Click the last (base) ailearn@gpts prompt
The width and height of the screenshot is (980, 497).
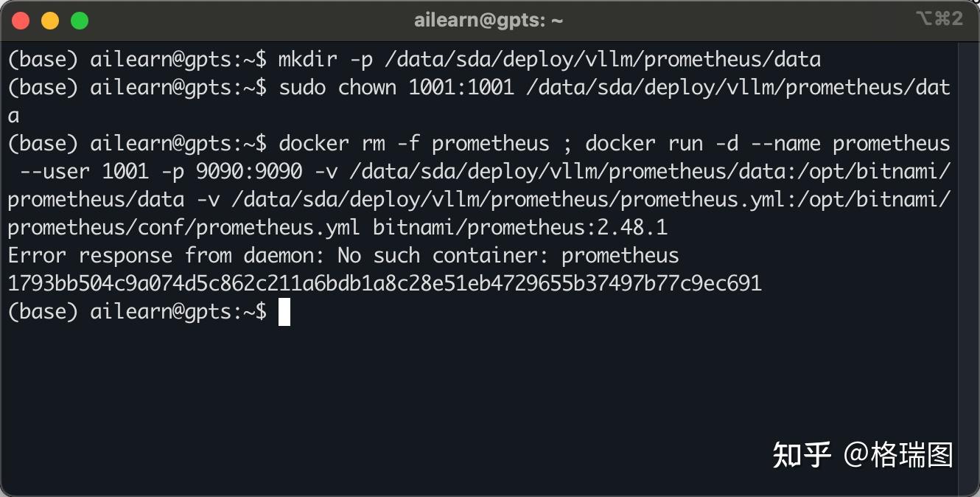click(137, 312)
